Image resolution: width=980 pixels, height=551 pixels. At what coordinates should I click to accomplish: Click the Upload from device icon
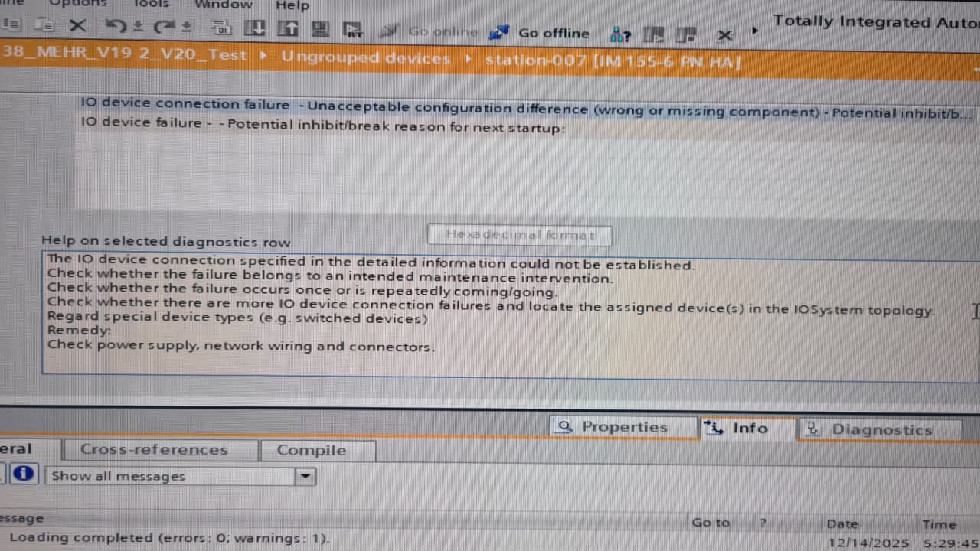pos(288,29)
